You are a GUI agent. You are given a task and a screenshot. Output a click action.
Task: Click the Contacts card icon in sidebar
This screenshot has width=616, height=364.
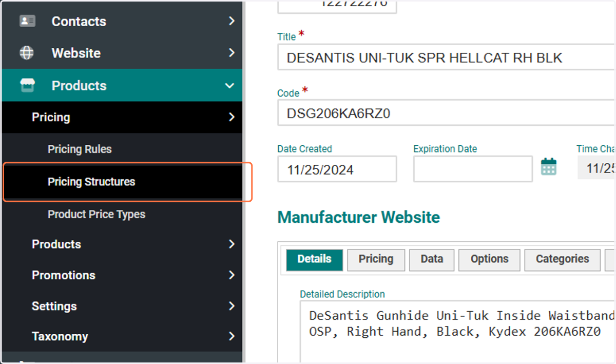coord(27,21)
